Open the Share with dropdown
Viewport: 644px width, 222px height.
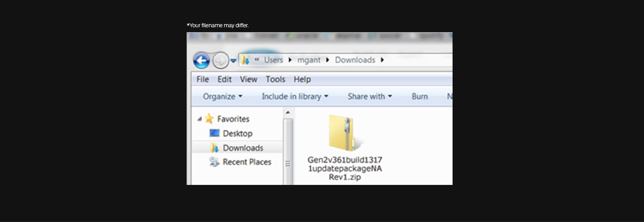[369, 96]
